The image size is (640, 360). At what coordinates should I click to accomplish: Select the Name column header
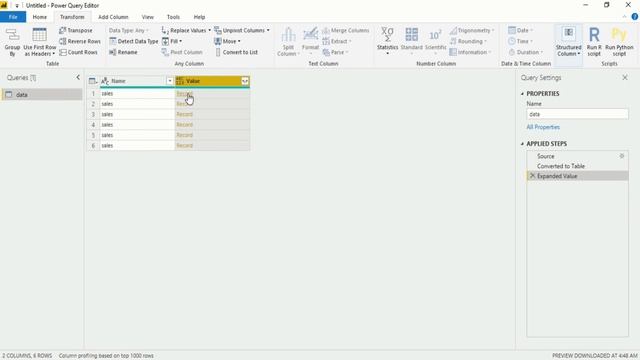coord(137,81)
